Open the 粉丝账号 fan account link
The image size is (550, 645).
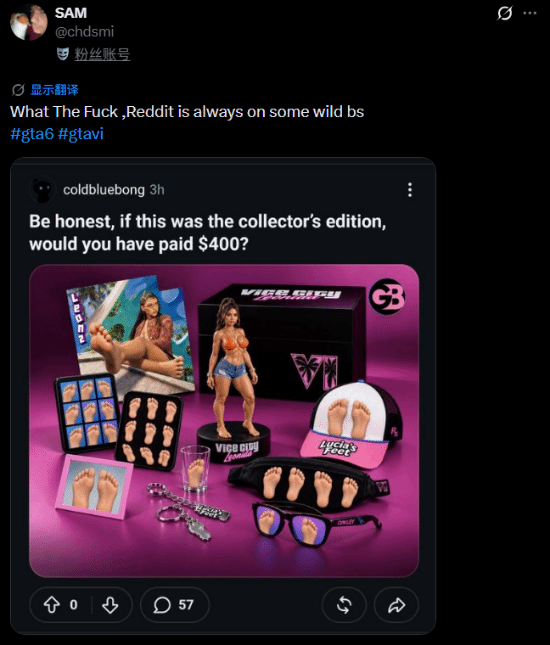(x=102, y=54)
